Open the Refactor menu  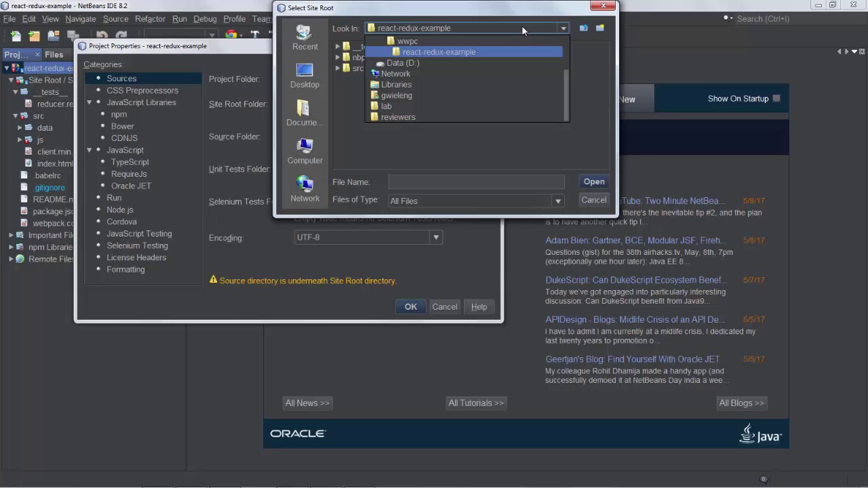pos(150,19)
